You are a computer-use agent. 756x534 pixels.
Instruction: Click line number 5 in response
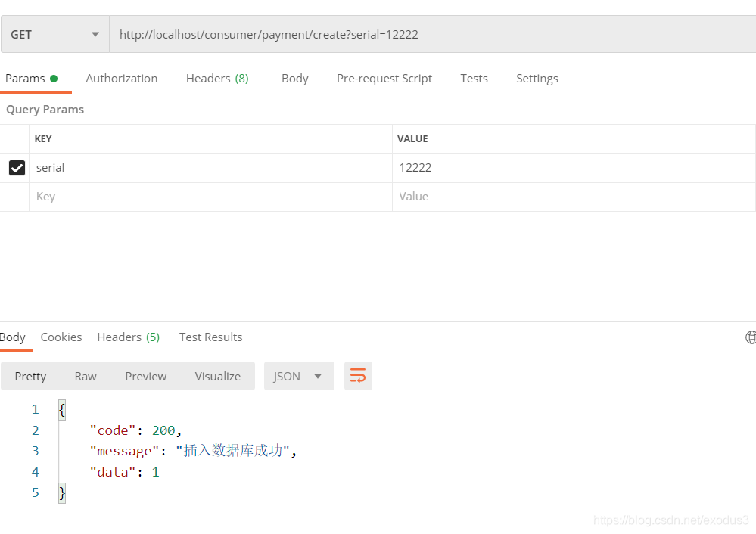tap(36, 492)
